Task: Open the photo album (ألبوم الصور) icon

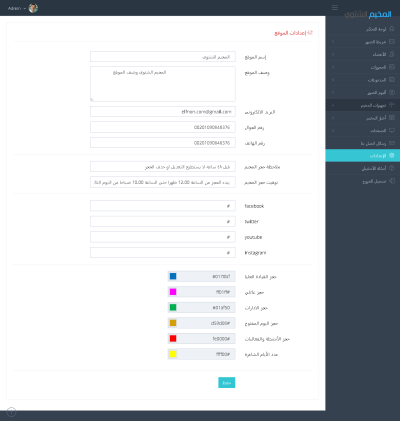Action: tap(392, 92)
